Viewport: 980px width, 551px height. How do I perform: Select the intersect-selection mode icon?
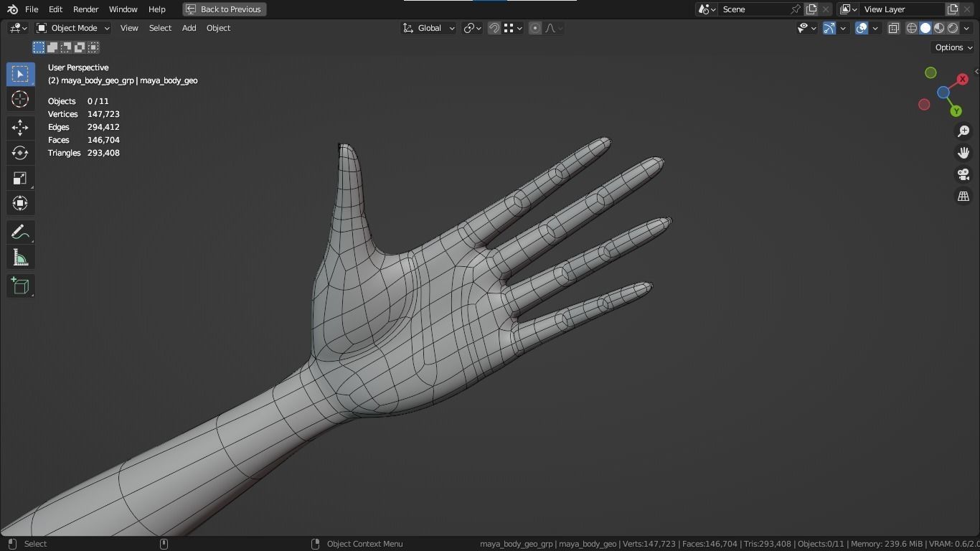click(x=93, y=47)
